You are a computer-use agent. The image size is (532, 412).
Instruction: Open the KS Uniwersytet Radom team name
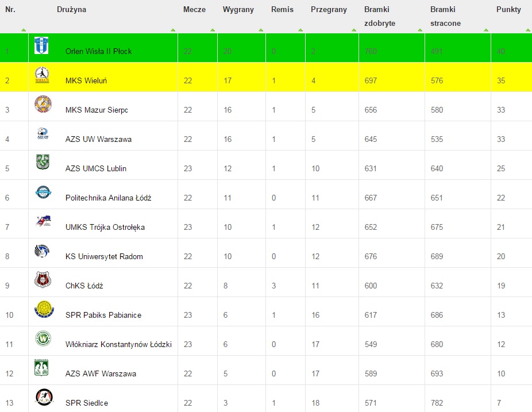104,256
